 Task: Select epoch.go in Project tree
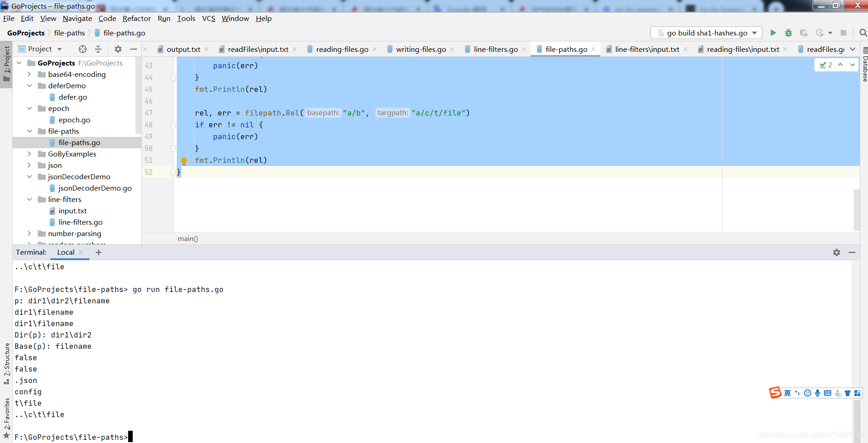[74, 120]
